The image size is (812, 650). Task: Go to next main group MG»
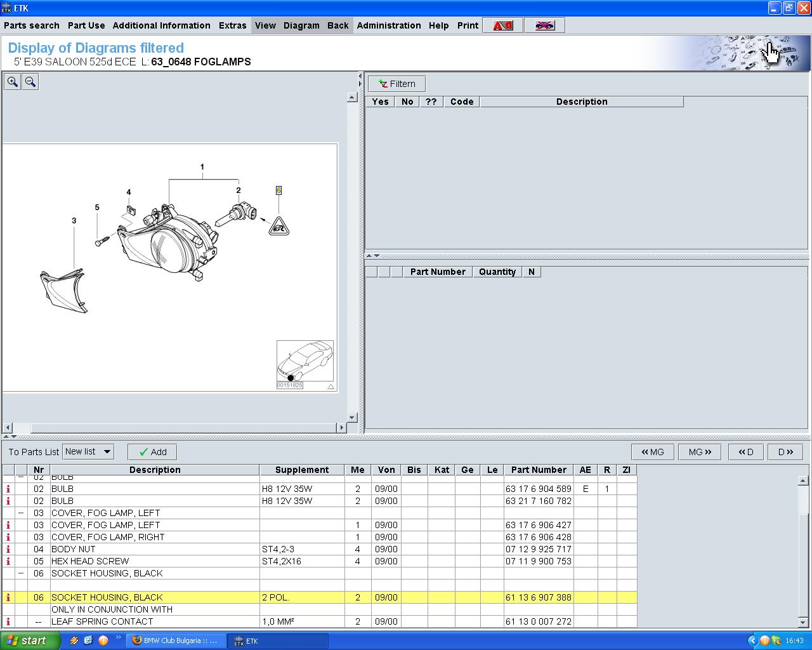700,452
